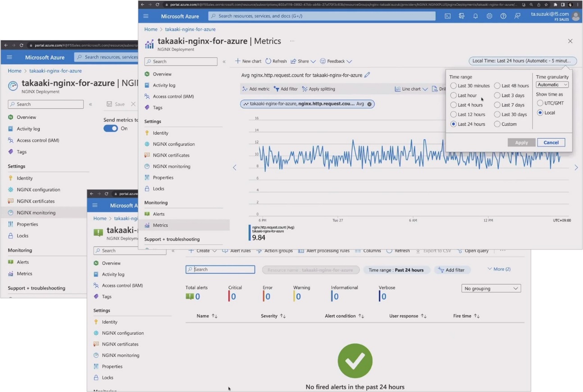The height and width of the screenshot is (392, 583).
Task: Go to the previous chart time period arrow
Action: [x=235, y=168]
